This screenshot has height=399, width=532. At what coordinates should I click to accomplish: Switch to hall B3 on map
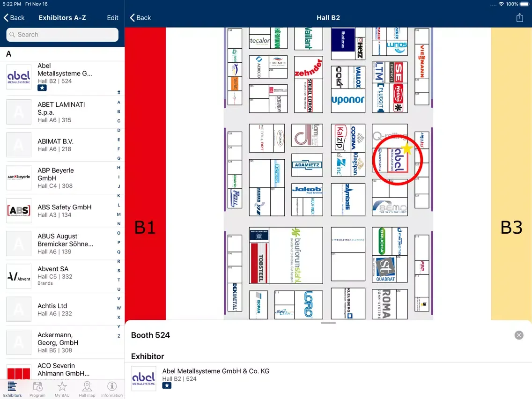click(511, 174)
